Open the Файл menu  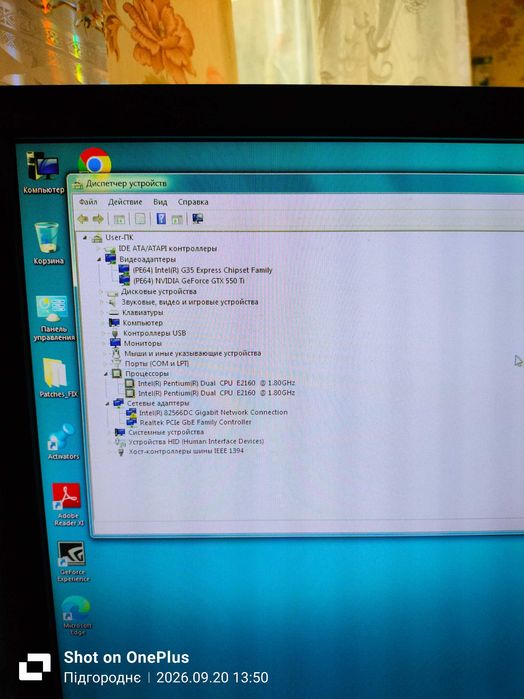pos(88,202)
